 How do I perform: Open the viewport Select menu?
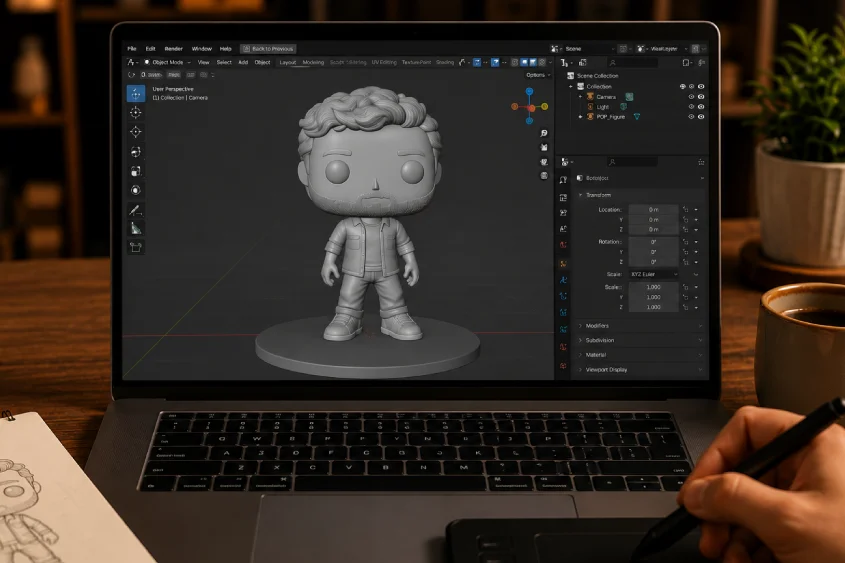point(224,62)
